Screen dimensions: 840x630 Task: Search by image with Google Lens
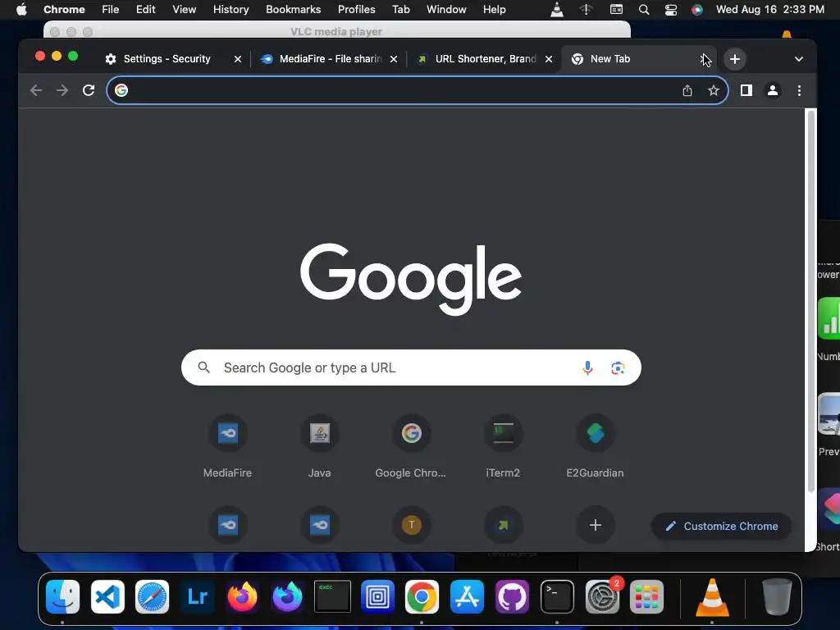pos(618,367)
